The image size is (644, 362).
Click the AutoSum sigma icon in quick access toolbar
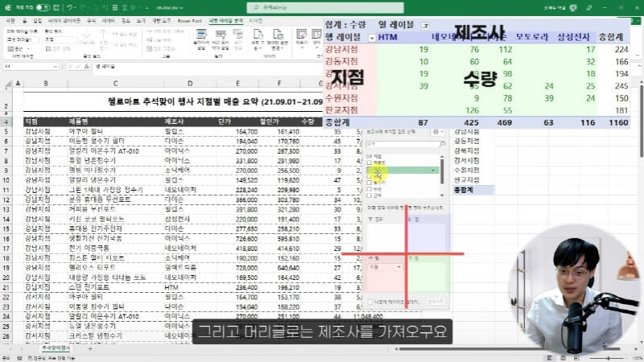[125, 8]
